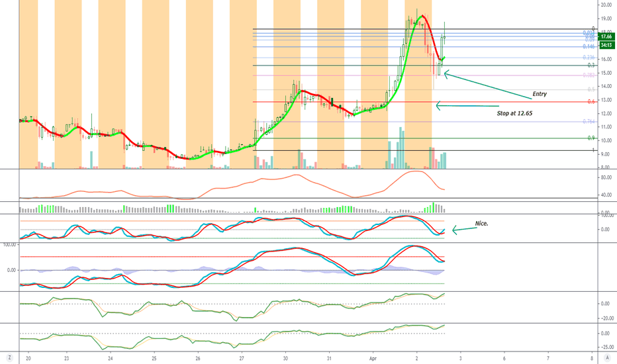Screen dimensions: 617x364
Task: Click date label 23 on time axis
Action: (66, 359)
